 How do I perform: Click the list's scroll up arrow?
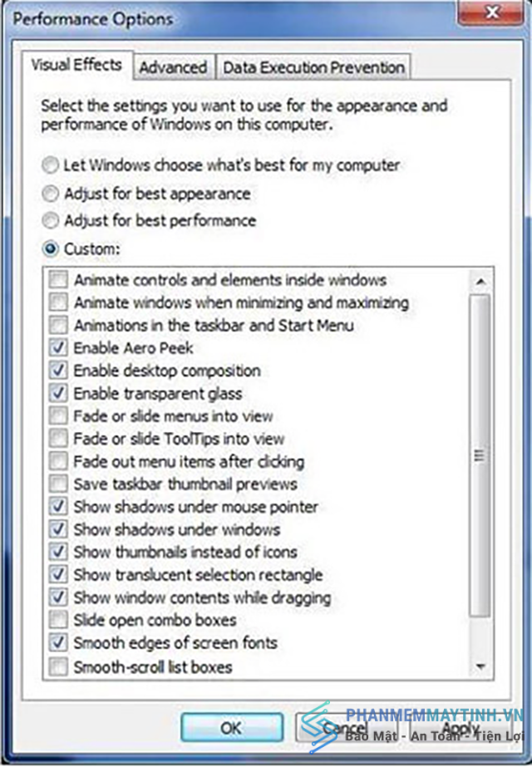(480, 282)
